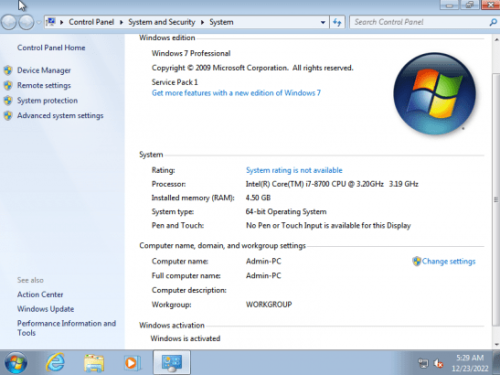Screen dimensions: 500x375
Task: Click 64-bit Operating System value
Action: (286, 212)
